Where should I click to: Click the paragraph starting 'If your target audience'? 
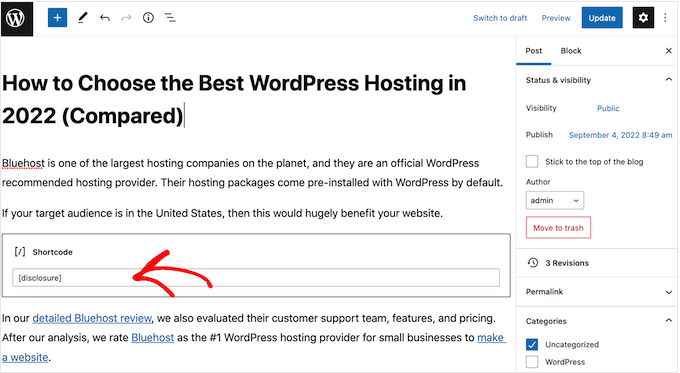(x=222, y=213)
